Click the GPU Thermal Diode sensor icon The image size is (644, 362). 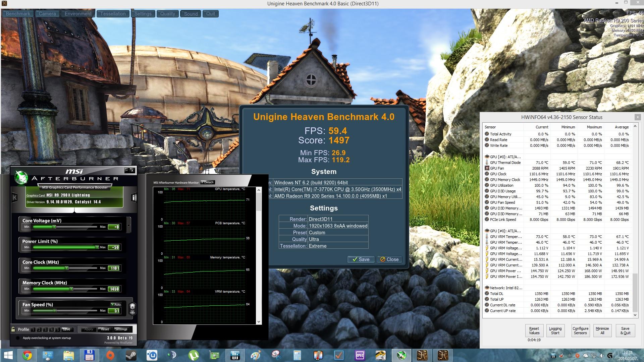point(487,163)
